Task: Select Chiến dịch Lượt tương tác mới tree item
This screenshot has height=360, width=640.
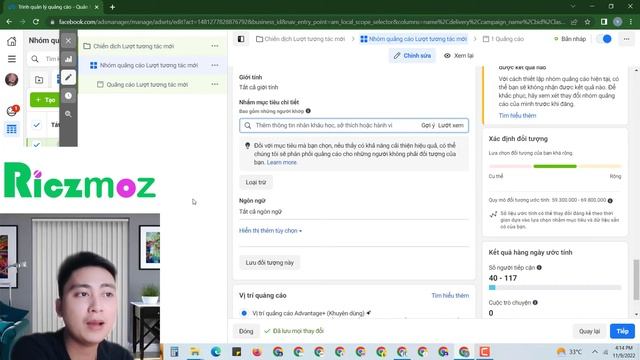Action: [153, 46]
